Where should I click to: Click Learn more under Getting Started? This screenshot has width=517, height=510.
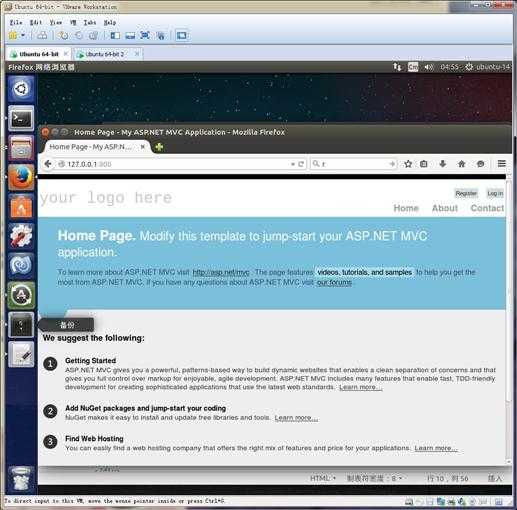pyautogui.click(x=360, y=387)
